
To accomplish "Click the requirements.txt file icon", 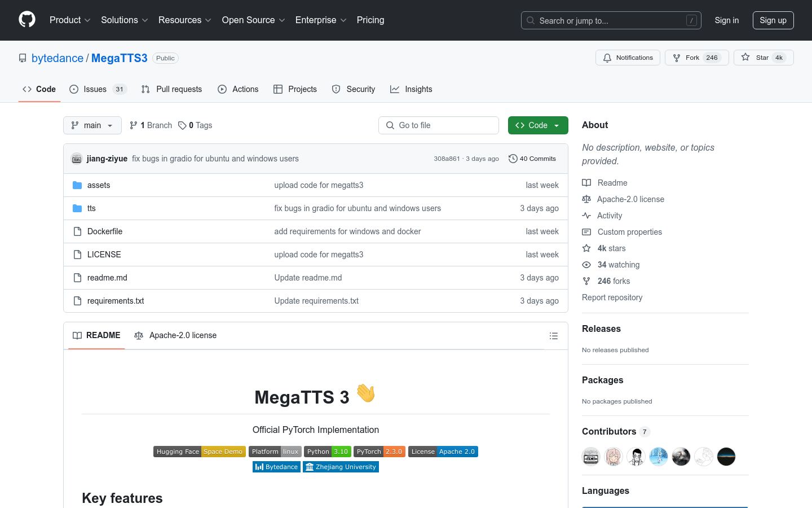I will click(77, 301).
